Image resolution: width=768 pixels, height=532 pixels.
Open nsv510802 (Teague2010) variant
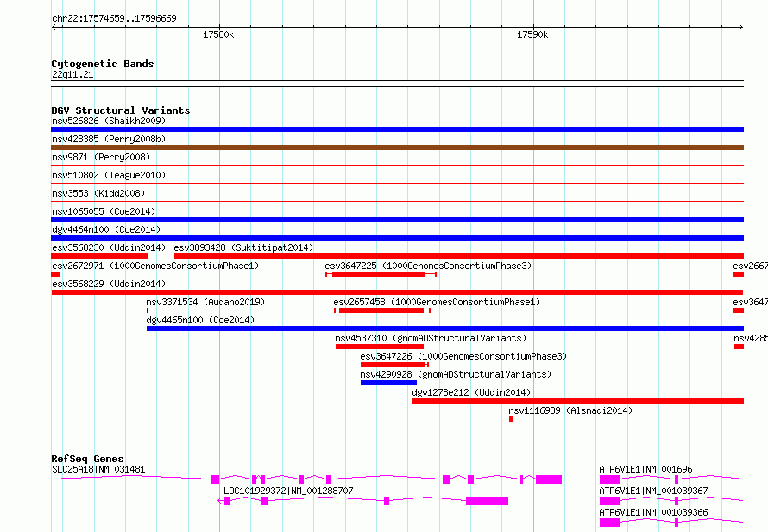[x=109, y=175]
